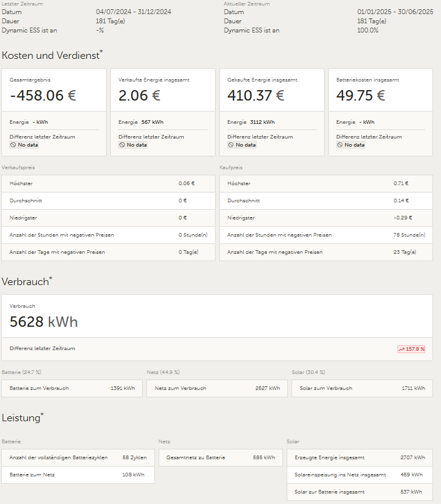Click the Verkaufspreis Höchster value 0.06 €

[187, 183]
